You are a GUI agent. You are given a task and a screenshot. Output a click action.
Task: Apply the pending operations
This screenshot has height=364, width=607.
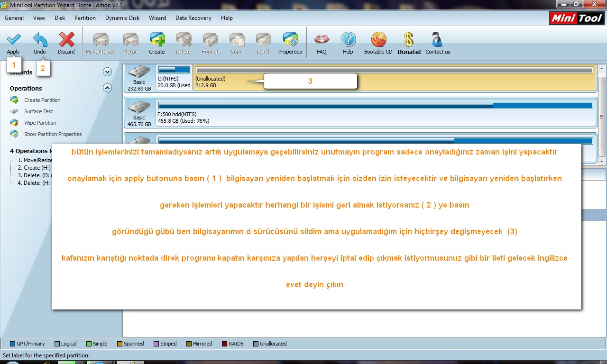tap(13, 43)
